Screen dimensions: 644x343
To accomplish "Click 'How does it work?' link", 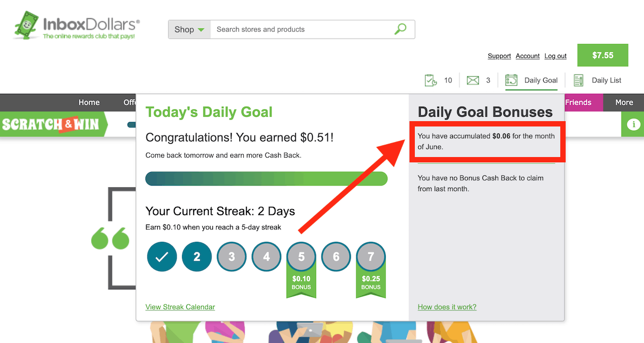I will (x=447, y=307).
